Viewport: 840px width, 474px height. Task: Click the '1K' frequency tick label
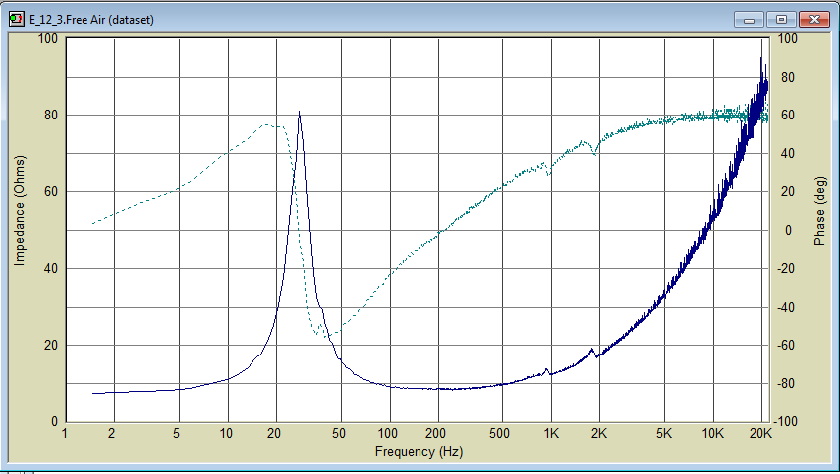tap(551, 433)
